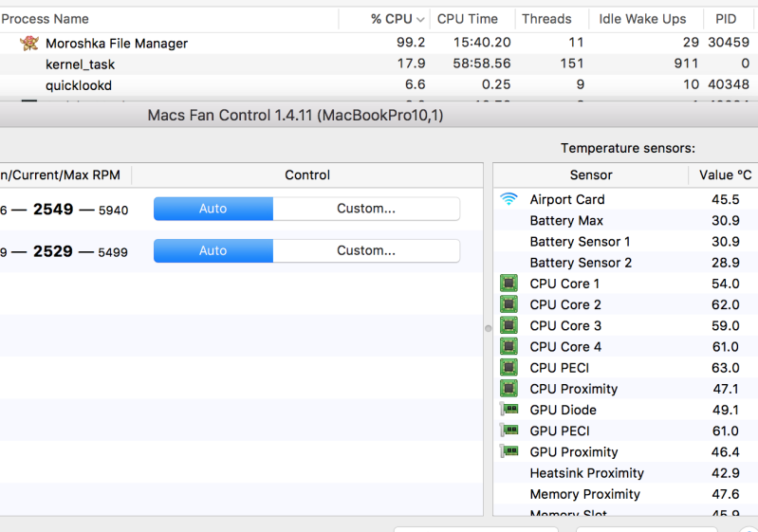
Task: Open Custom settings for the 2529 RPM fan
Action: pos(366,250)
